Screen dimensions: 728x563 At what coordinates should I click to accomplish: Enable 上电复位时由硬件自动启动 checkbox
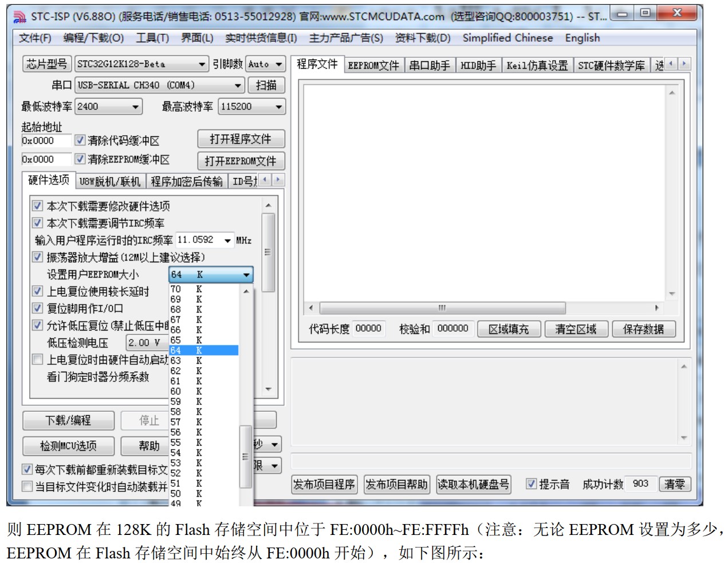click(x=38, y=359)
